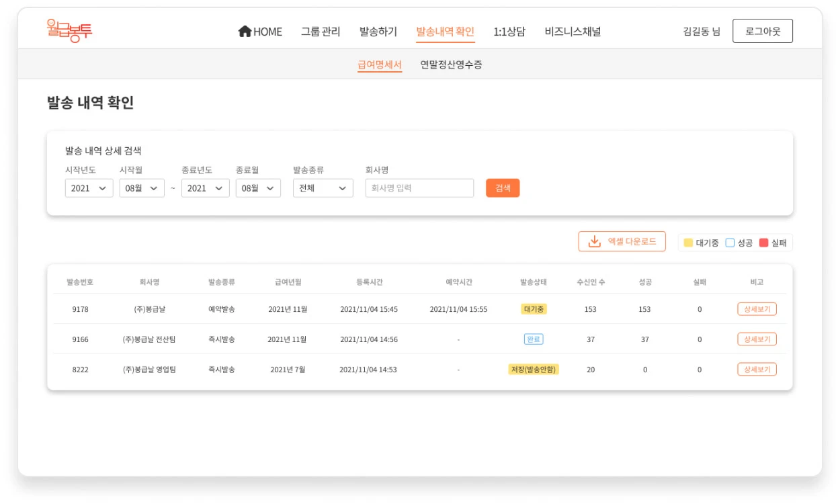
Task: Switch to the 연말정산영수증 tab
Action: (x=451, y=65)
